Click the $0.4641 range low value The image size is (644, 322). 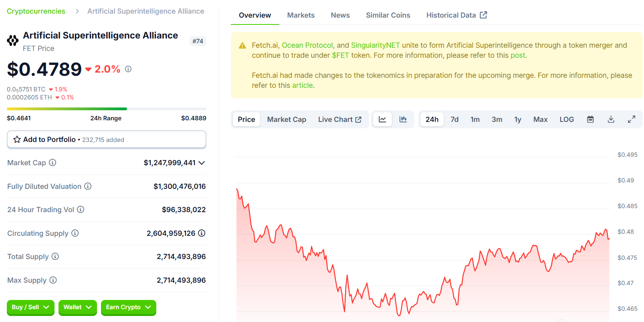(x=19, y=118)
